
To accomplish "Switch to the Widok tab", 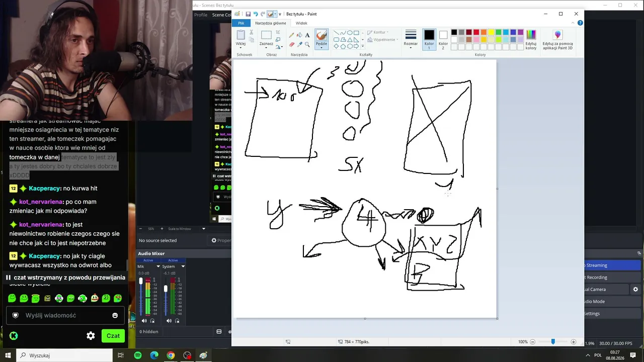I will pos(301,23).
